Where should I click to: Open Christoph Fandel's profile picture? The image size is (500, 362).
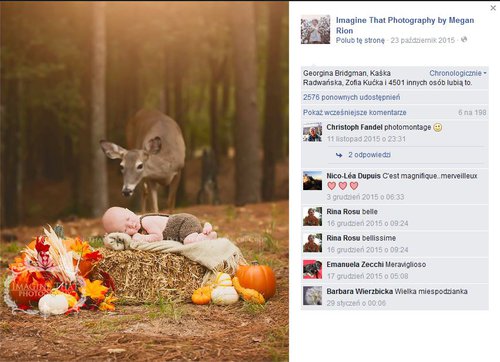click(312, 132)
